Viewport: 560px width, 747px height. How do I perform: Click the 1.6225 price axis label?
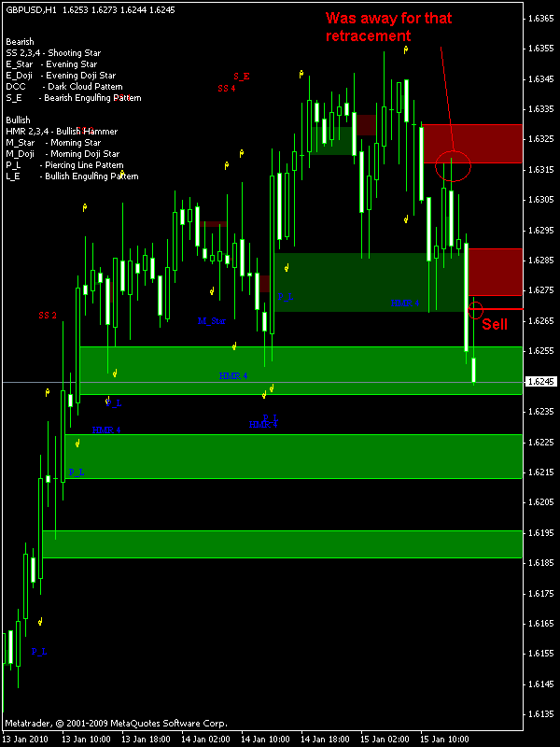541,442
